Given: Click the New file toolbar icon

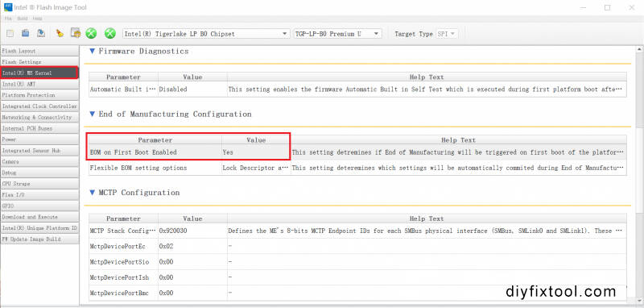Looking at the screenshot, I should (10, 33).
